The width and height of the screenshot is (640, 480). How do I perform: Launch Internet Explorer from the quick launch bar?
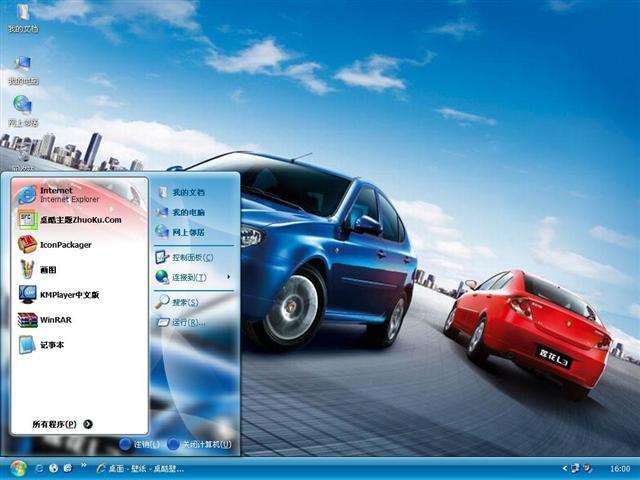point(40,468)
